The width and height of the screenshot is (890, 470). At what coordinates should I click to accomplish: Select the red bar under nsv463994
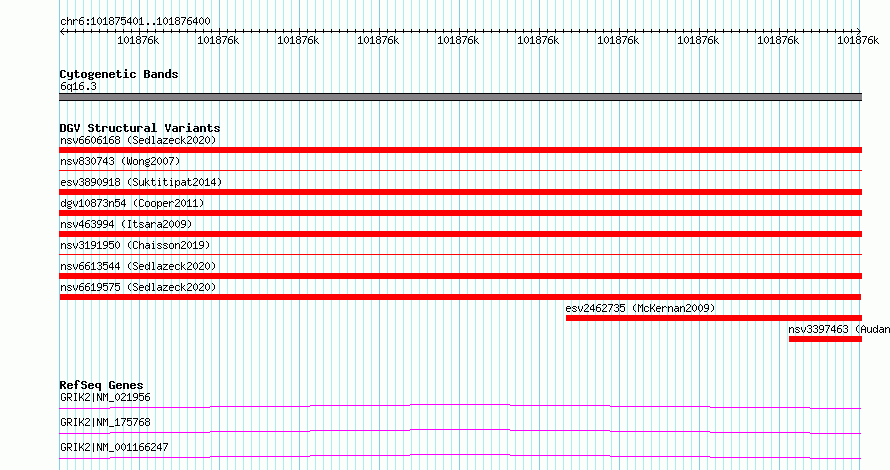click(460, 234)
